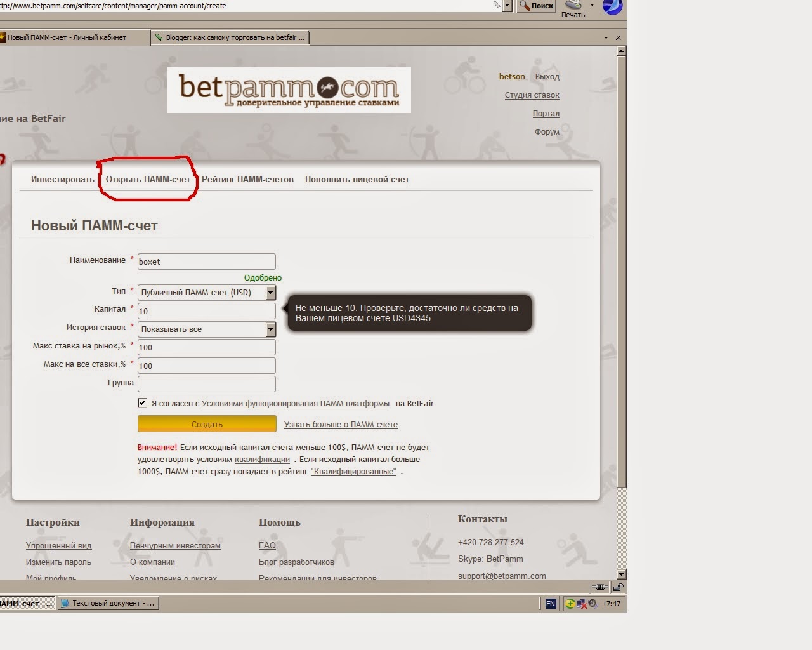The image size is (812, 650).
Task: Open Пополнить лицевой счет menu item
Action: click(357, 180)
